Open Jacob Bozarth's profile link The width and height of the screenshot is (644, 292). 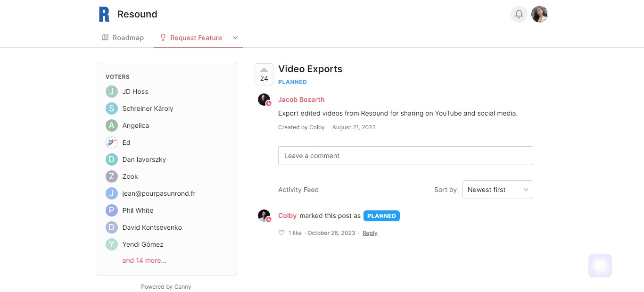point(301,100)
